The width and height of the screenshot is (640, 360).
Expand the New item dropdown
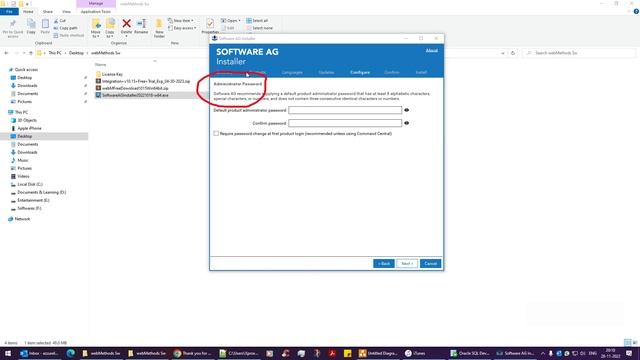coord(181,20)
